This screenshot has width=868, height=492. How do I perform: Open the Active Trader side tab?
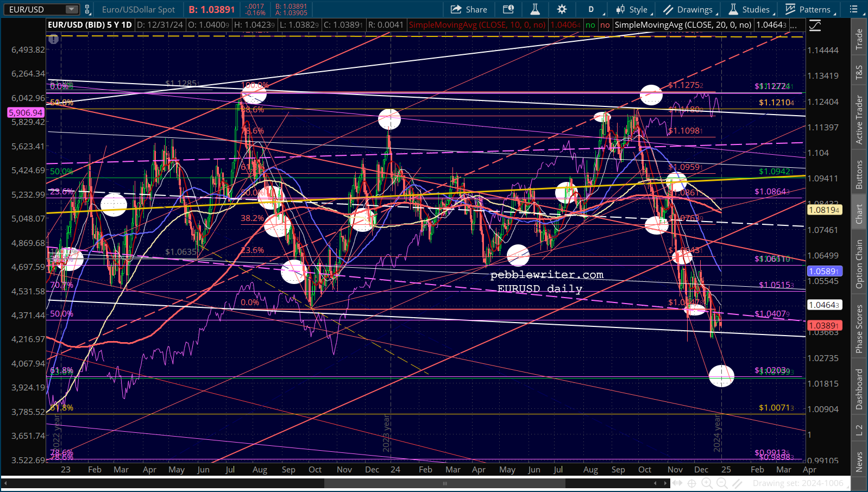[859, 119]
